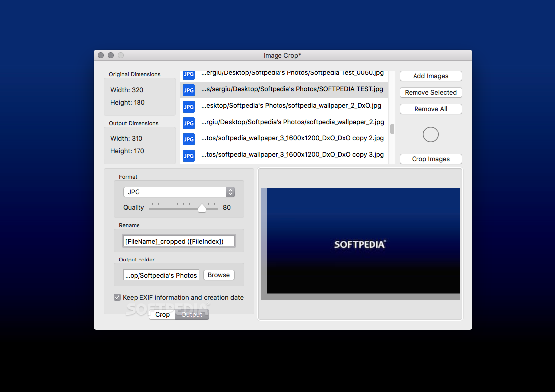This screenshot has height=392, width=555.
Task: Click the Rename pattern text field
Action: (179, 241)
